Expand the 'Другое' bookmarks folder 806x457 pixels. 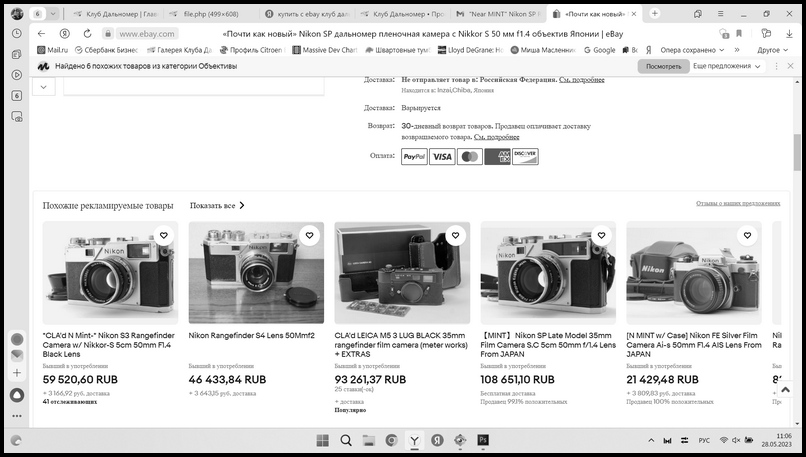click(771, 49)
